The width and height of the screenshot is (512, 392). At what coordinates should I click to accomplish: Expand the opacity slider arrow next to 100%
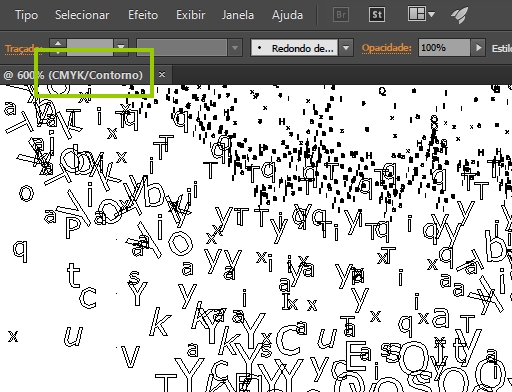click(478, 48)
